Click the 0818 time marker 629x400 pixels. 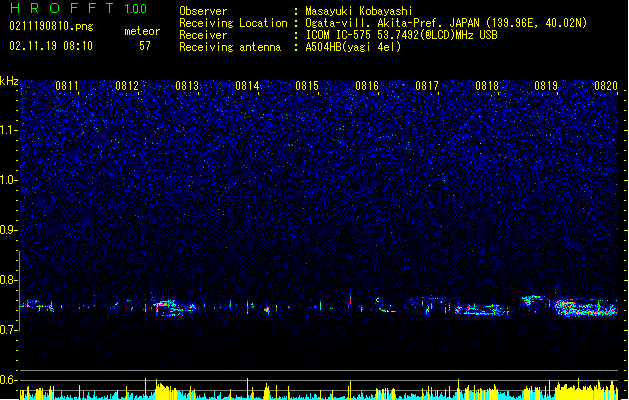[x=487, y=86]
